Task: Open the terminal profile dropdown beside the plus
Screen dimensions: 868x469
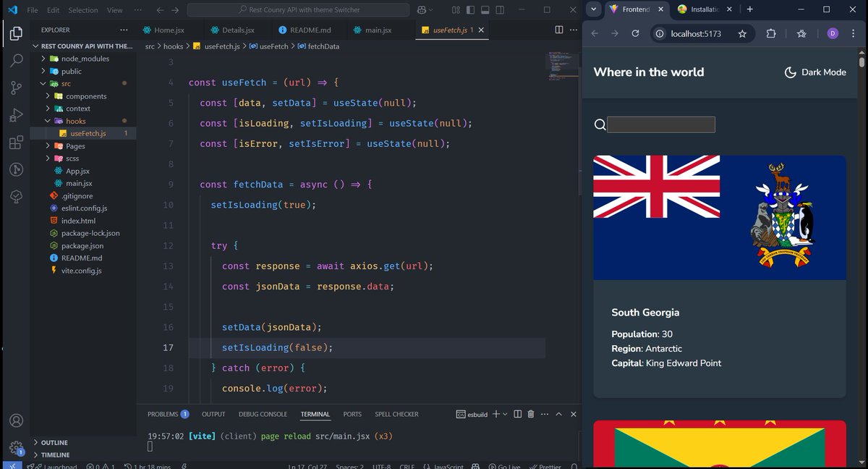Action: click(x=504, y=413)
